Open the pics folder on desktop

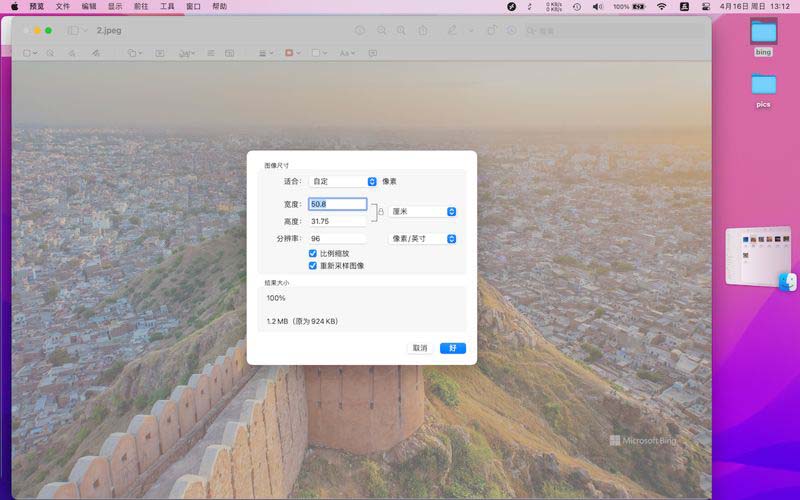(763, 85)
